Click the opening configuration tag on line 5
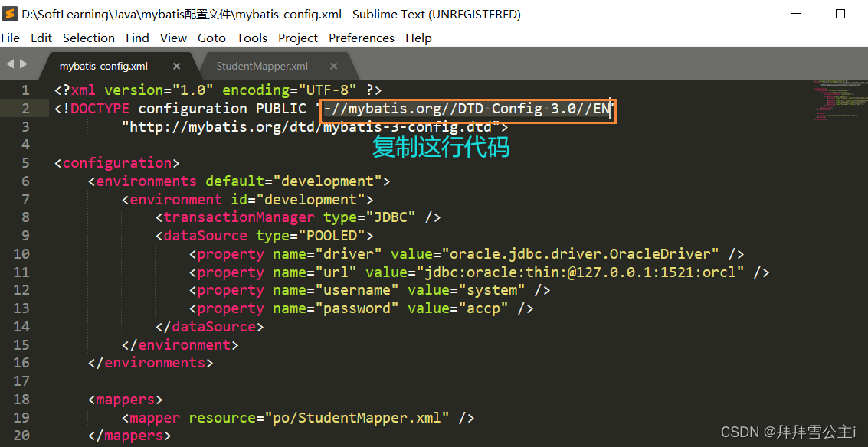868x447 pixels. pyautogui.click(x=116, y=163)
